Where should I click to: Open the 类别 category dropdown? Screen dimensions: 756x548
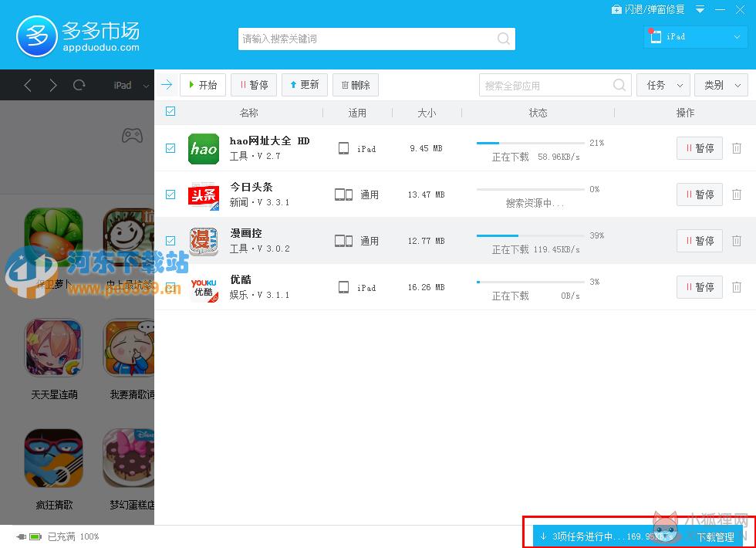721,86
